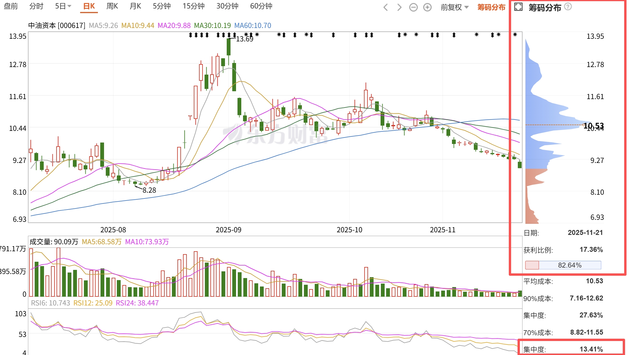Choose the 15分钟 timeframe tab

pos(193,6)
